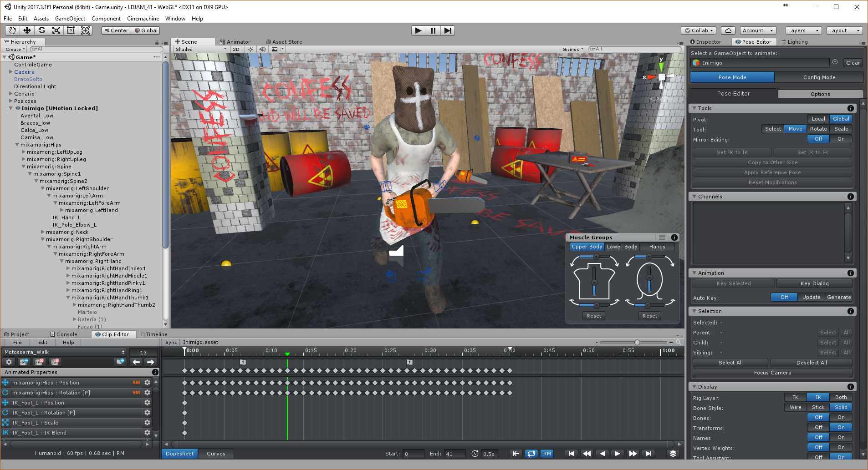Viewport: 868px width, 470px height.
Task: Toggle scene audio speaker icon
Action: pyautogui.click(x=262, y=49)
